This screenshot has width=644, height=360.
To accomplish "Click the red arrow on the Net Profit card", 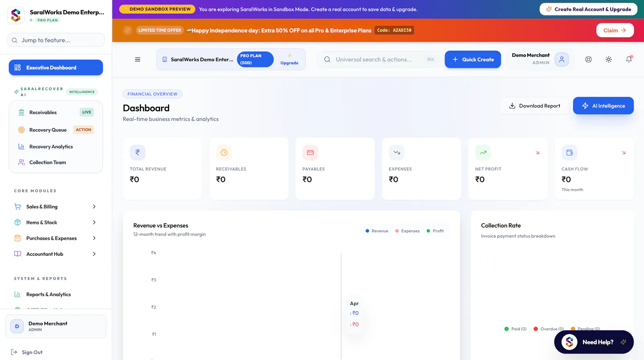I will [537, 153].
